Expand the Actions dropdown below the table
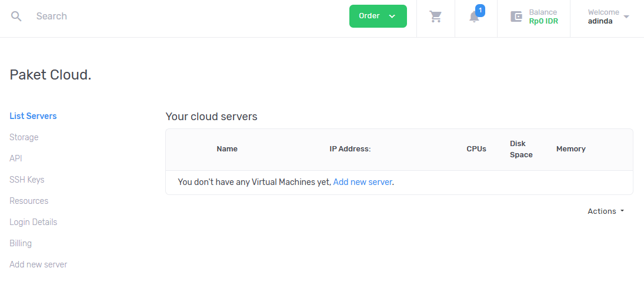The image size is (644, 291). coord(606,211)
